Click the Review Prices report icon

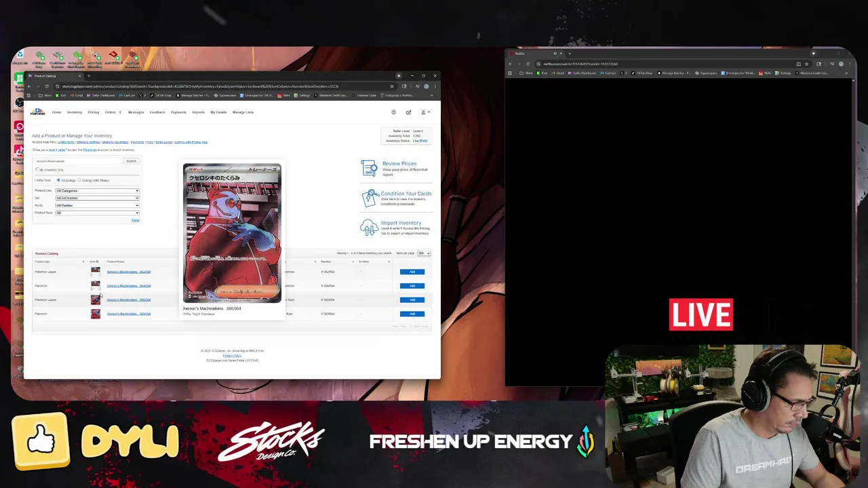[370, 168]
